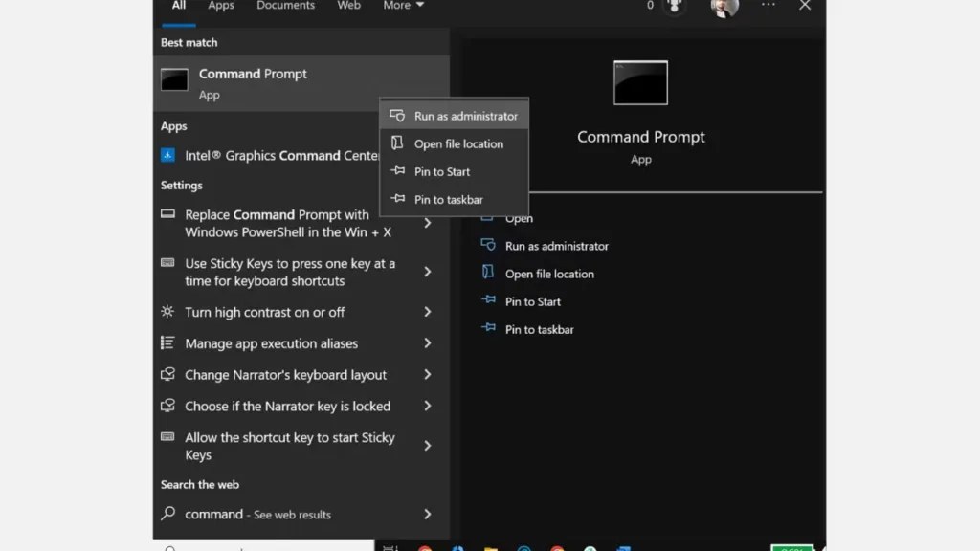Open Command Prompt best match result
This screenshot has width=980, height=551.
pyautogui.click(x=301, y=83)
